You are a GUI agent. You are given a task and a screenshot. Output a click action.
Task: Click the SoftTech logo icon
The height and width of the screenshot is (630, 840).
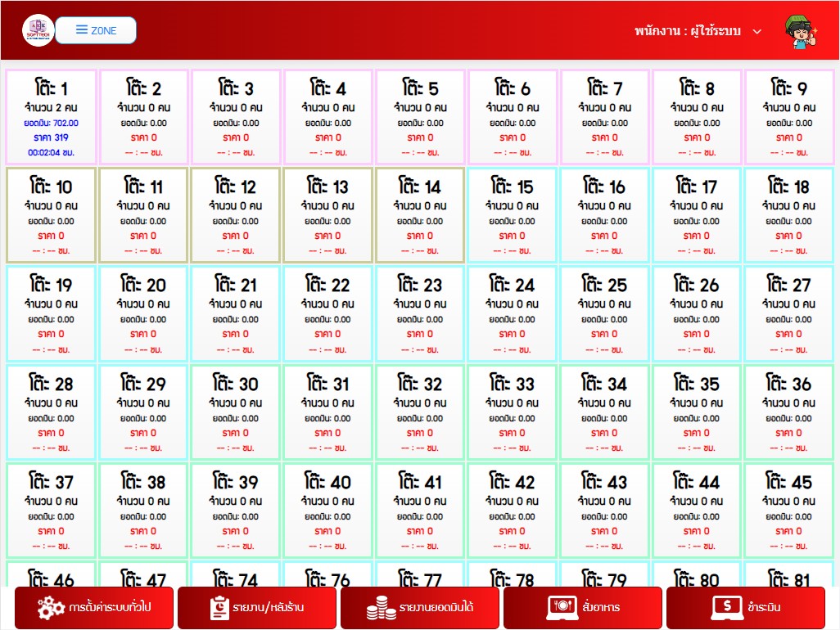38,31
